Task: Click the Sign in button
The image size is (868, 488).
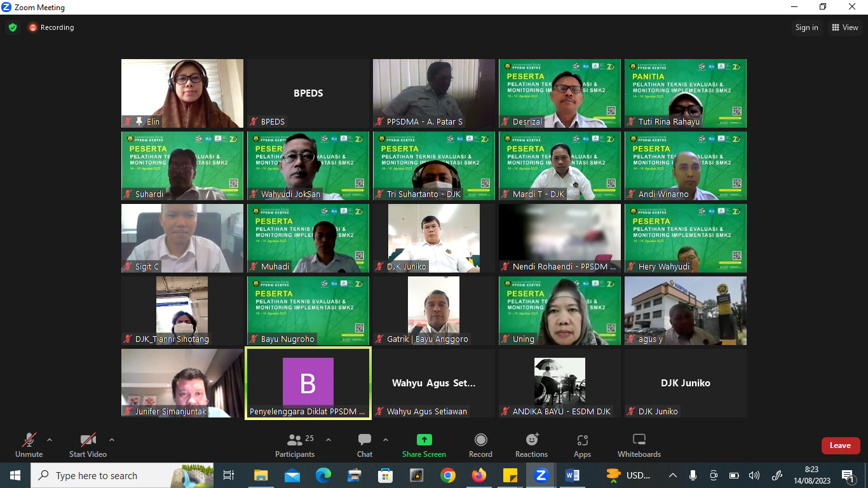Action: (x=807, y=27)
